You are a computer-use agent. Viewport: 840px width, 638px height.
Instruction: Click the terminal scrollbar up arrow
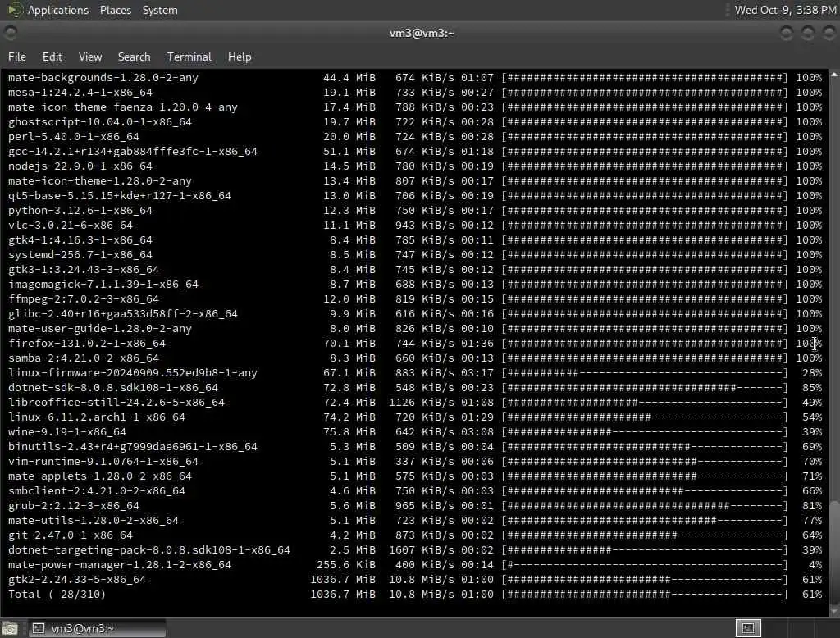pyautogui.click(x=834, y=75)
